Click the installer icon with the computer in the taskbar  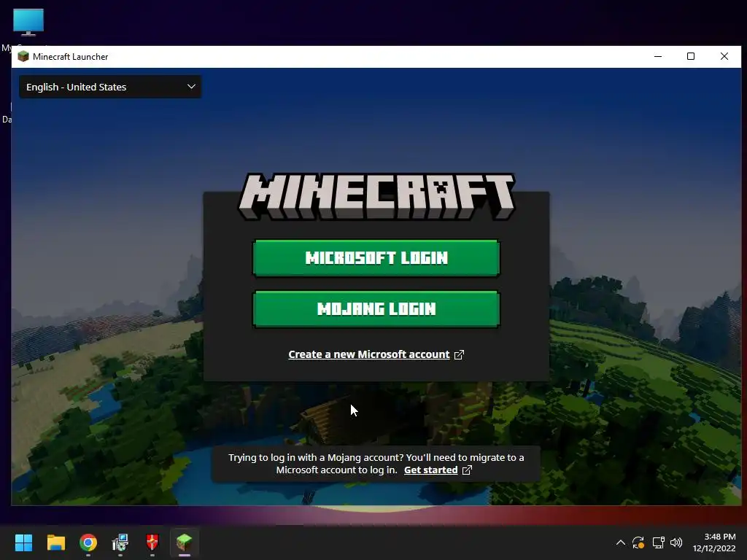click(120, 542)
